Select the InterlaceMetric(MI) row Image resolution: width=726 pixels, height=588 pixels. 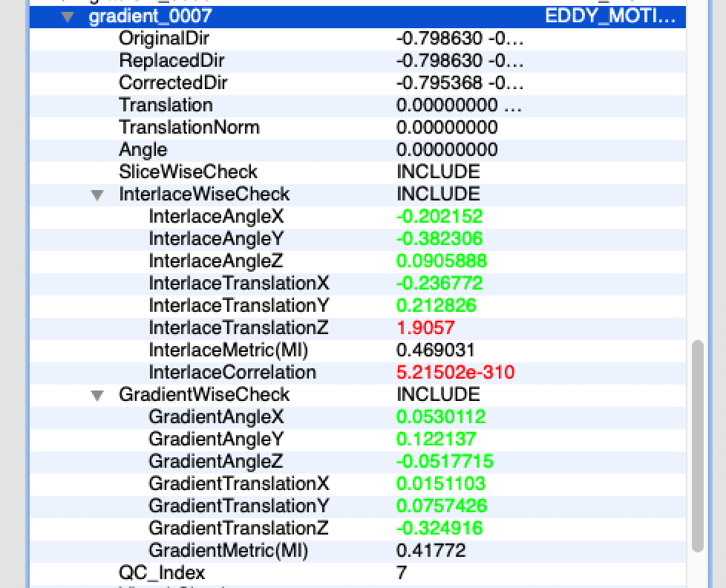point(228,350)
